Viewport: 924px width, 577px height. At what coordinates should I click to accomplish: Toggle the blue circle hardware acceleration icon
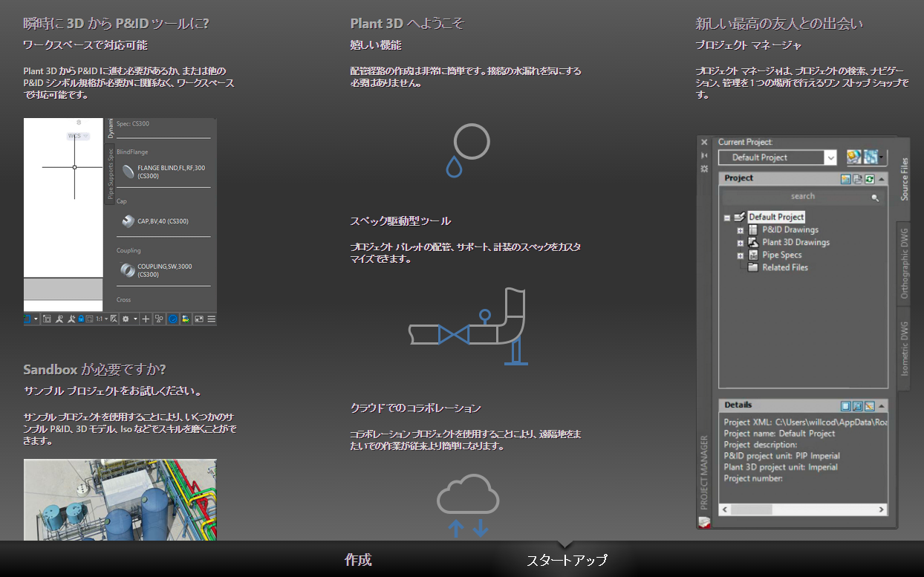tap(173, 319)
